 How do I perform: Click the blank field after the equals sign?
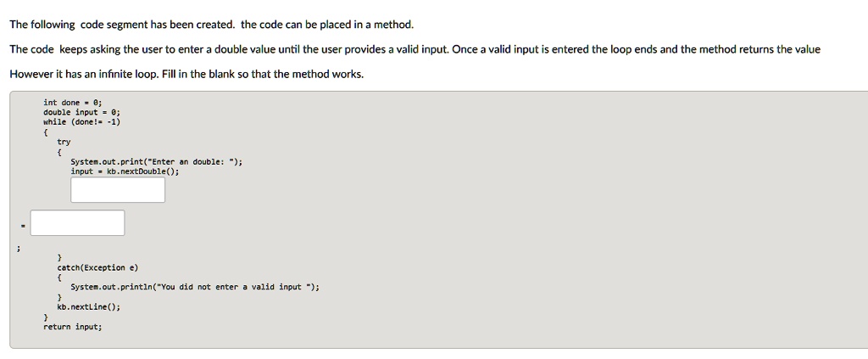coord(78,223)
